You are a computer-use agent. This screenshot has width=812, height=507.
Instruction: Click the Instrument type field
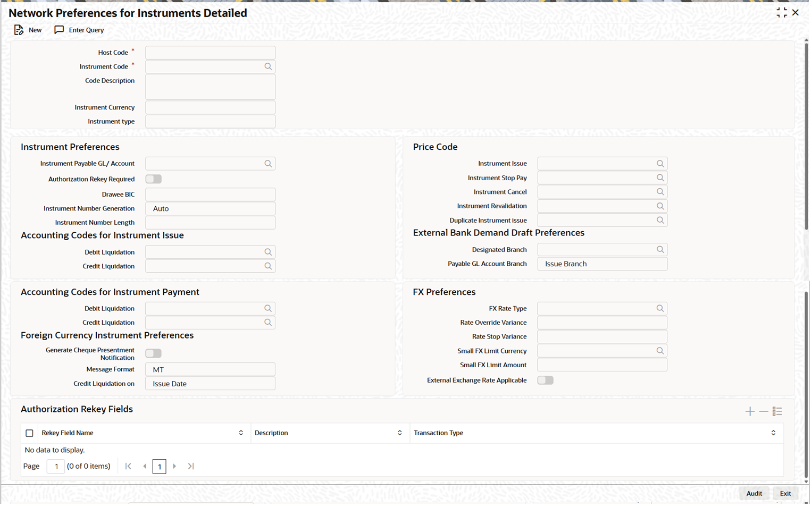210,122
